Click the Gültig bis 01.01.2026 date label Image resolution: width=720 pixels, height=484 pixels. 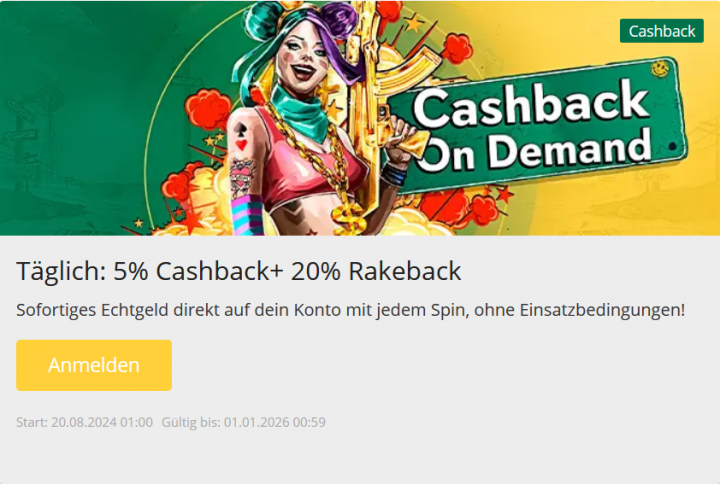(x=243, y=422)
